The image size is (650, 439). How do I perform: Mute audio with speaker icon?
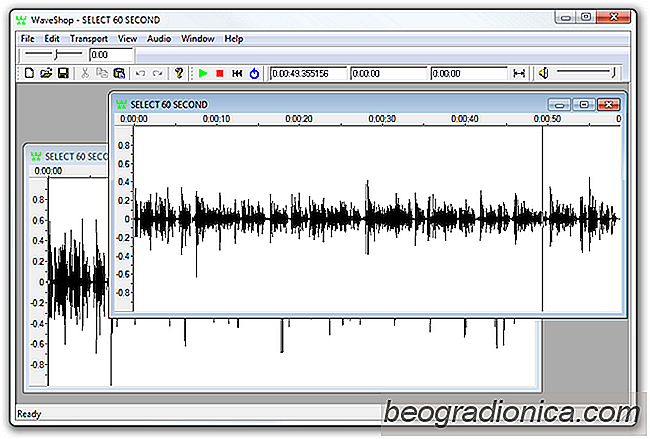click(x=543, y=73)
